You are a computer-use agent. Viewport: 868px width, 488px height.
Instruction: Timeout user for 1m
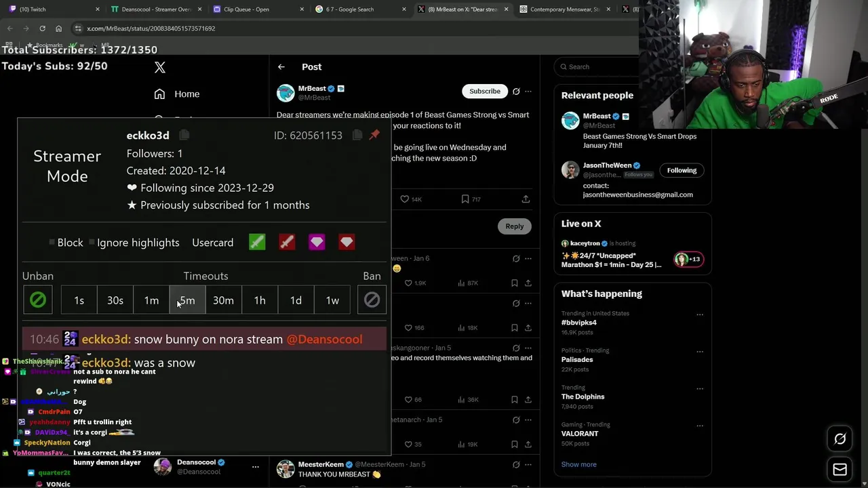tap(151, 300)
